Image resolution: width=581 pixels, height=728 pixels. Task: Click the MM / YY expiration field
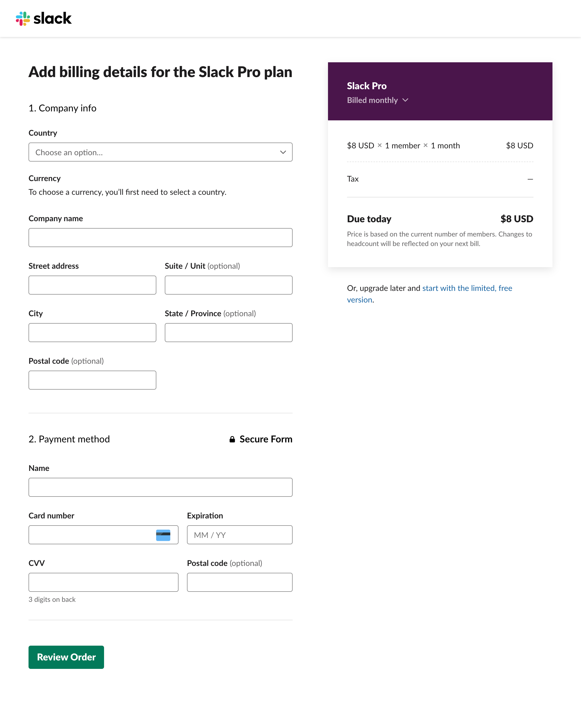click(240, 535)
